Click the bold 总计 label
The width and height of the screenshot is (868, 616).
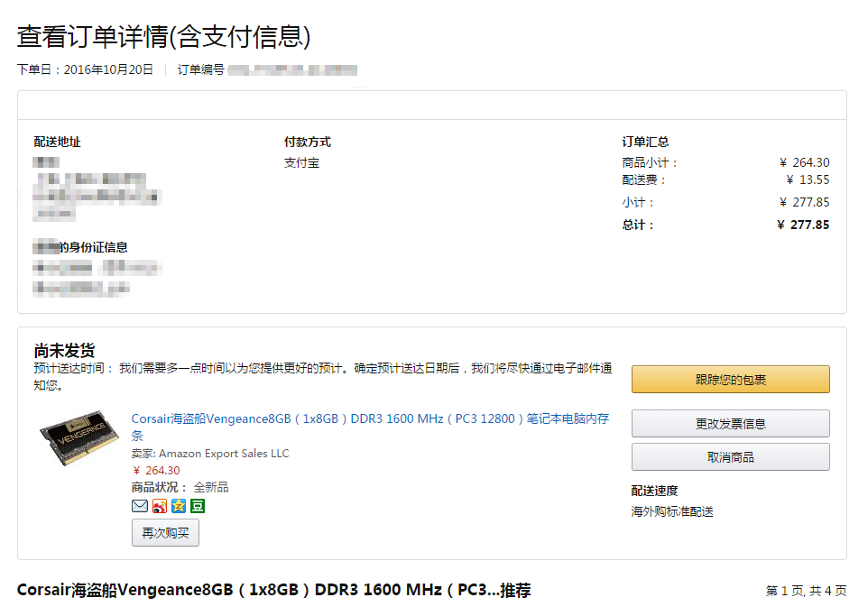pyautogui.click(x=637, y=225)
